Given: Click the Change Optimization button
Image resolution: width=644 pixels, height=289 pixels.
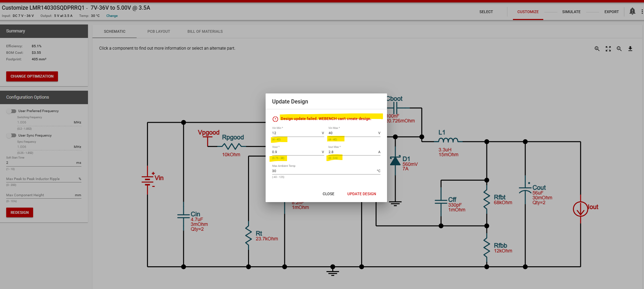Looking at the screenshot, I should (32, 76).
